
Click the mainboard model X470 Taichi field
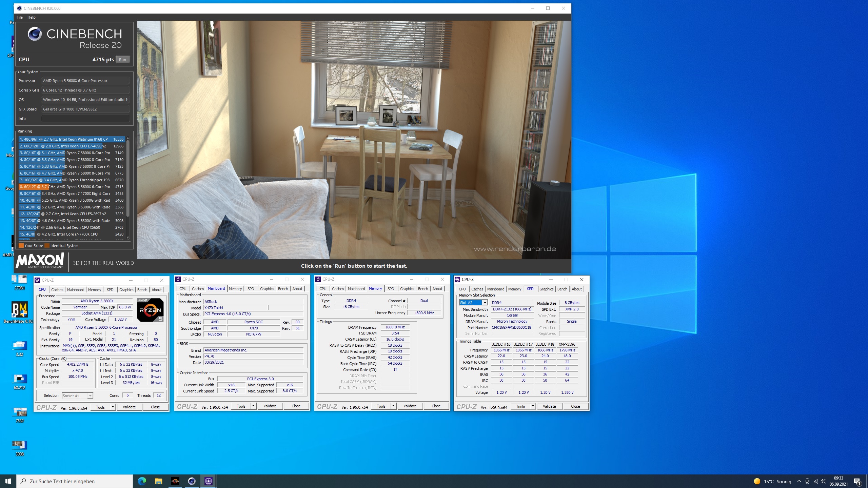pyautogui.click(x=235, y=308)
